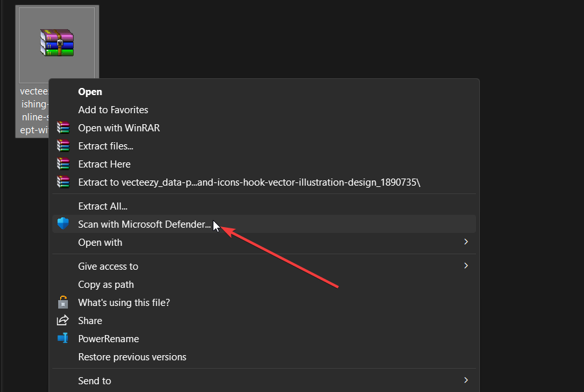This screenshot has width=584, height=392.
Task: Click the WinRAR icon next to Extract Here
Action: pyautogui.click(x=63, y=164)
